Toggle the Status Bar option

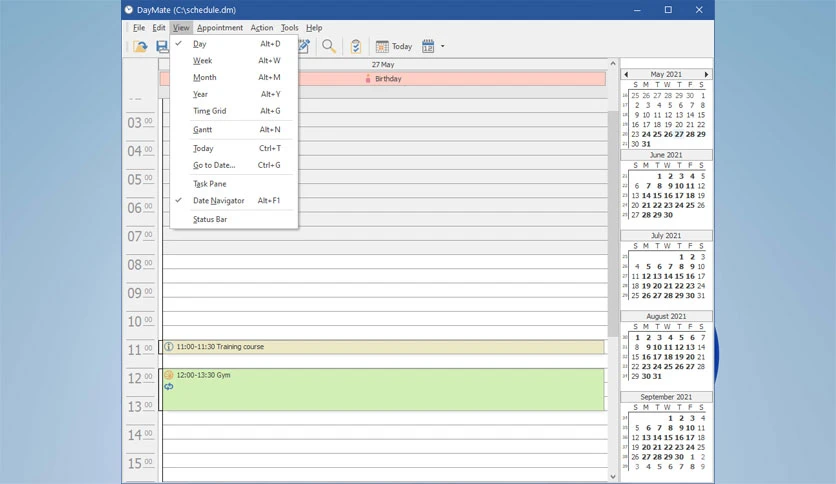pos(234,220)
